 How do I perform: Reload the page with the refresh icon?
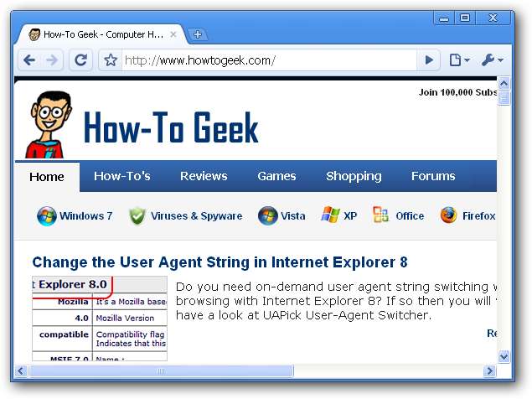(80, 60)
